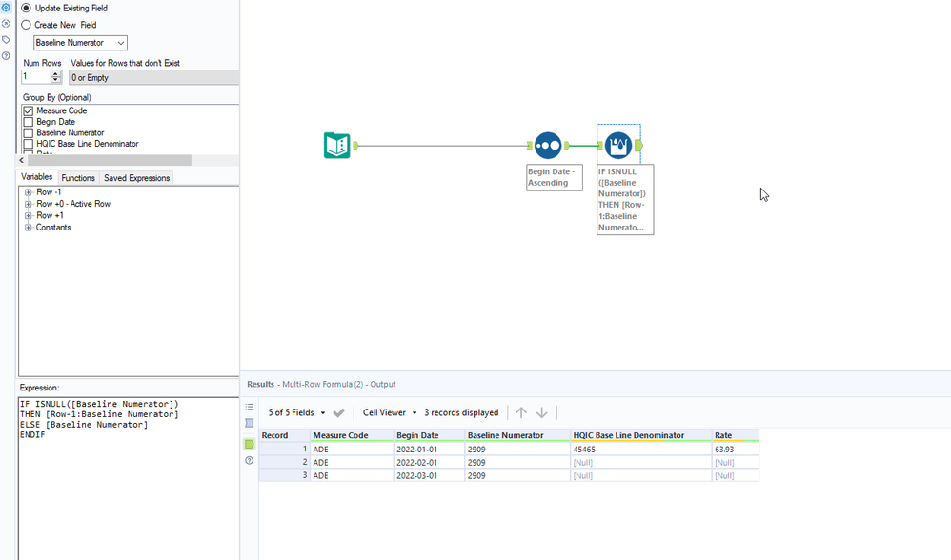Open the Navigation icon in left sidebar

6,24
